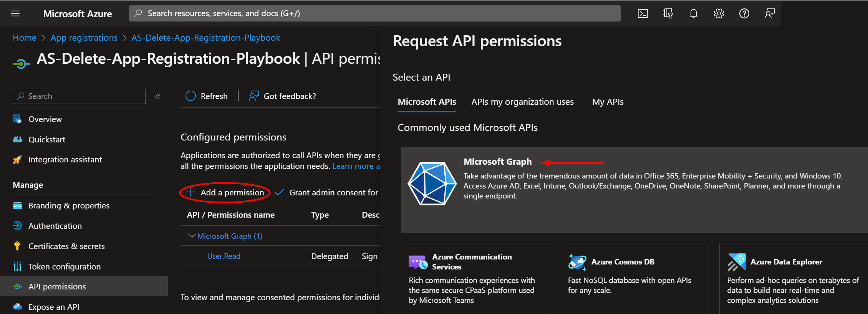868x314 pixels.
Task: Select API permissions menu item
Action: [x=84, y=286]
